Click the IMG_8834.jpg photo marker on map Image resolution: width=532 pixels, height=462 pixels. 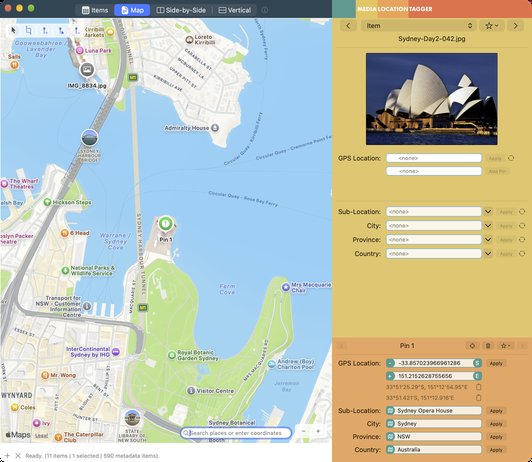87,70
